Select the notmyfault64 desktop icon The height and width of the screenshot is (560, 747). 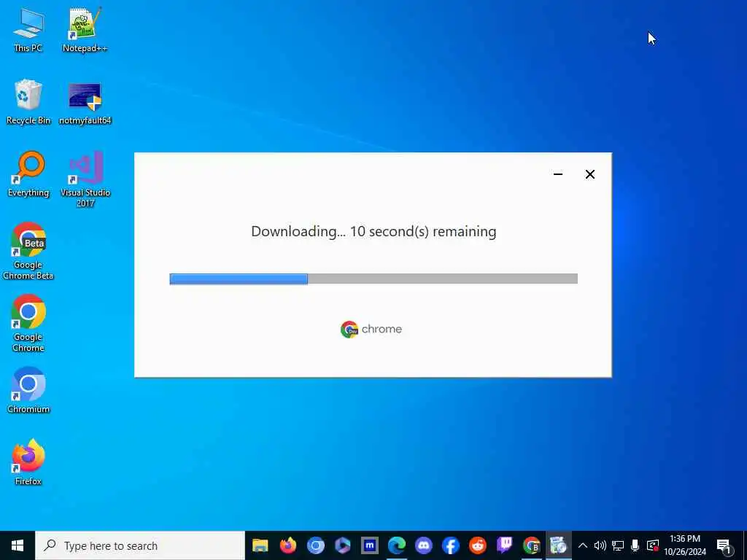pos(85,102)
